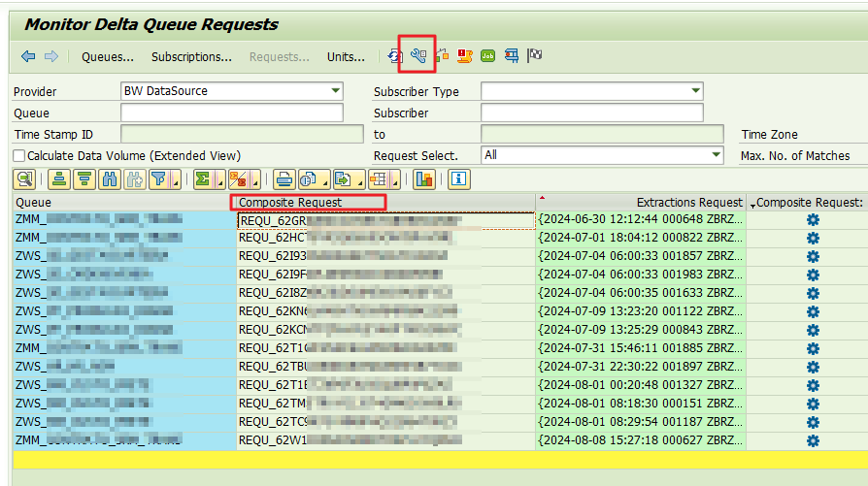Image resolution: width=868 pixels, height=486 pixels.
Task: Go forward with the right arrow
Action: pos(51,56)
